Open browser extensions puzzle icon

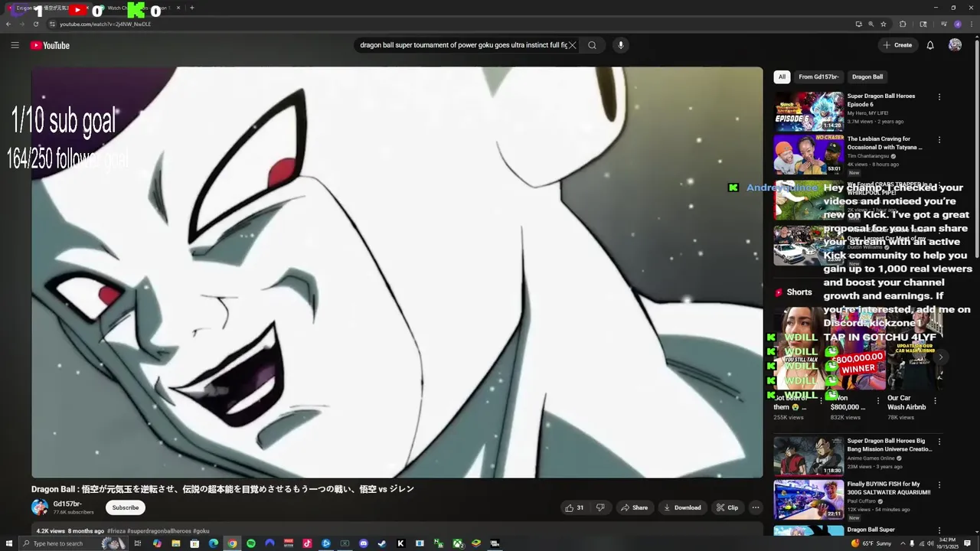(903, 24)
